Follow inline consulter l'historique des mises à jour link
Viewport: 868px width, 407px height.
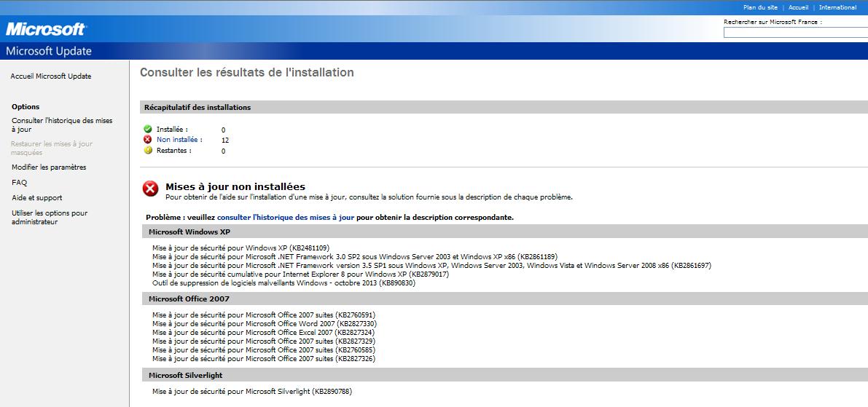[x=286, y=217]
